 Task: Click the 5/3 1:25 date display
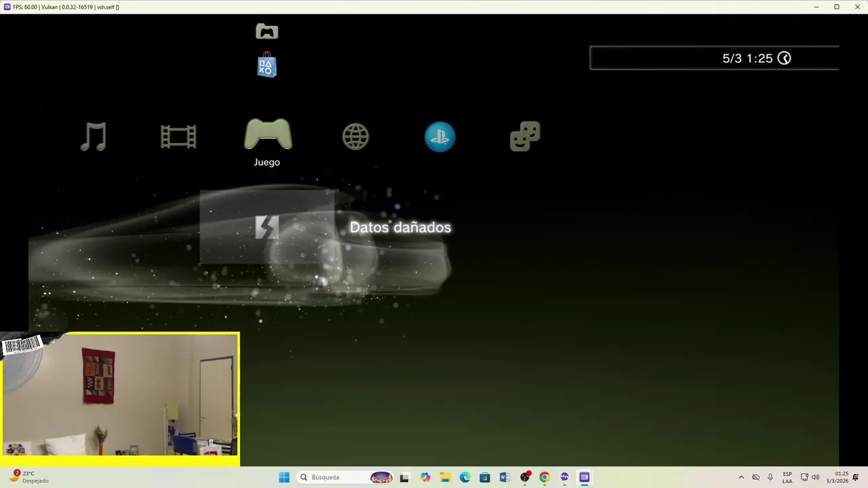click(747, 58)
